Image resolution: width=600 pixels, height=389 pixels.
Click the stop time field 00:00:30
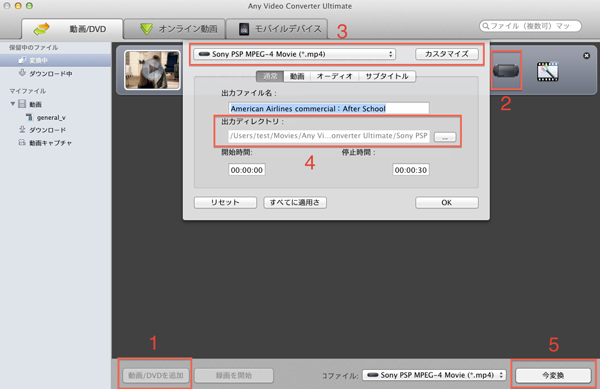(x=411, y=170)
